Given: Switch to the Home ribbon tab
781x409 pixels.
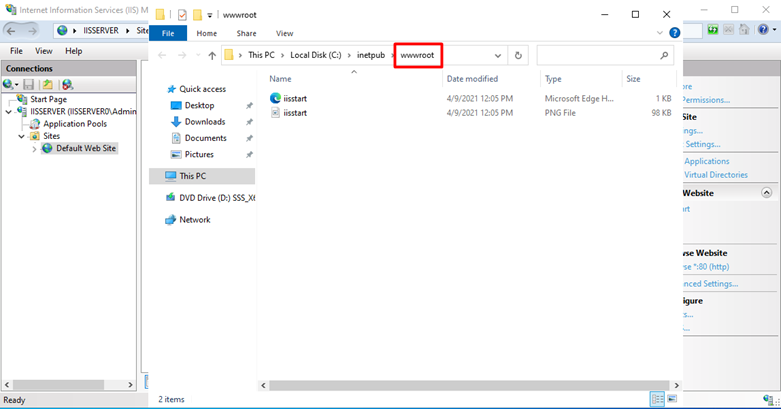Looking at the screenshot, I should [x=207, y=33].
